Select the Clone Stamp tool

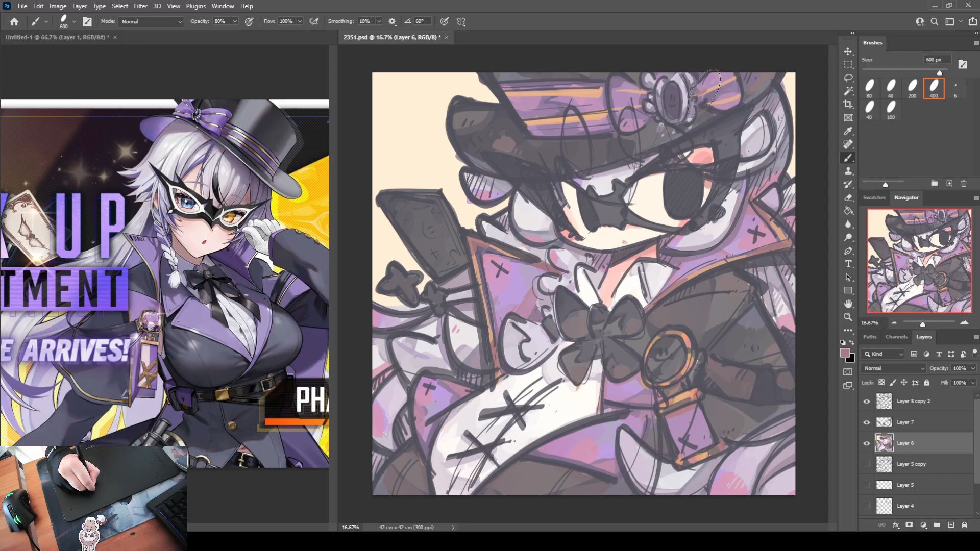click(848, 171)
